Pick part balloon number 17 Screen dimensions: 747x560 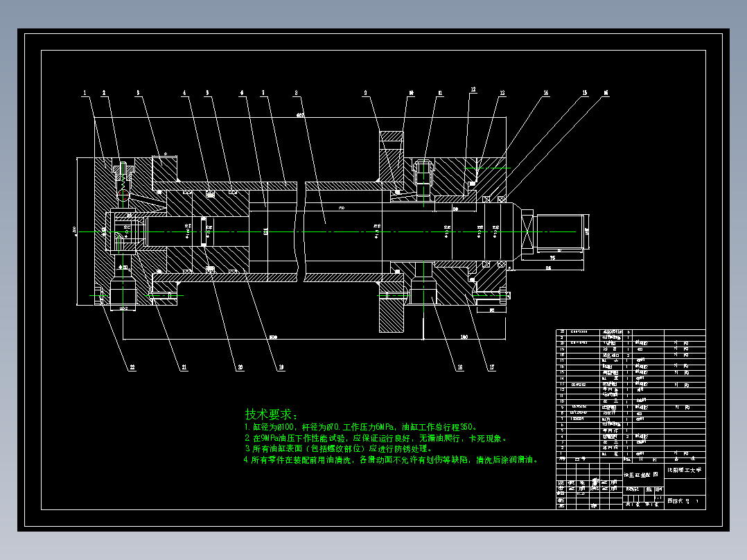pyautogui.click(x=492, y=367)
